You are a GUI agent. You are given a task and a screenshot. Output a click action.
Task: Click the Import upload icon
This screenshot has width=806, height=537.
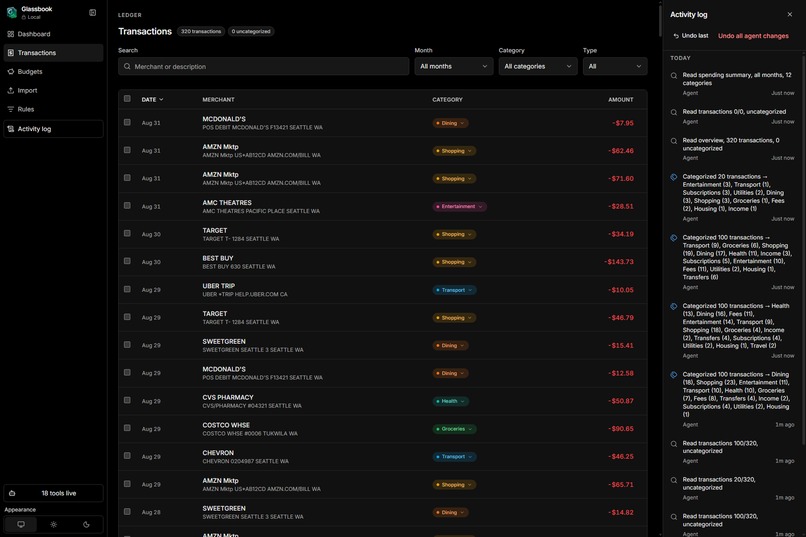tap(11, 90)
